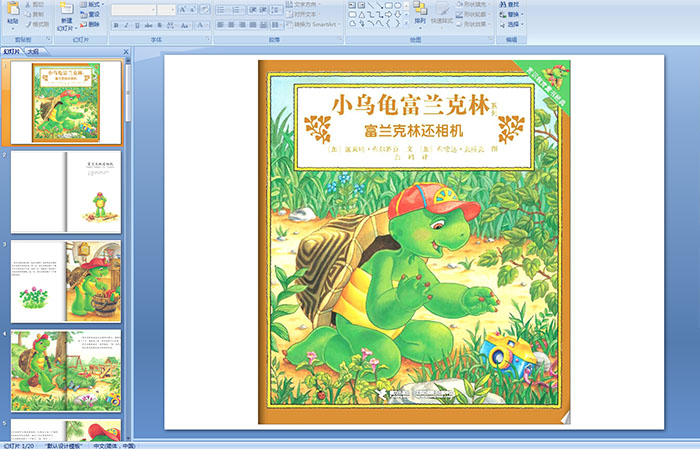Image resolution: width=700 pixels, height=449 pixels.
Task: Click the book title 富兰克林还相机 on the slide
Action: pos(414,131)
